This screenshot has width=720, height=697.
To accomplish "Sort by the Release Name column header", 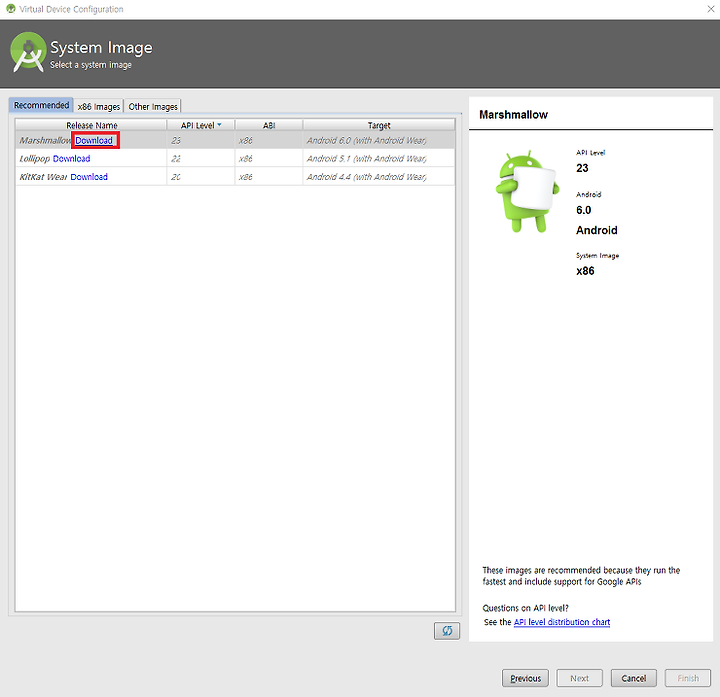I will click(x=91, y=125).
